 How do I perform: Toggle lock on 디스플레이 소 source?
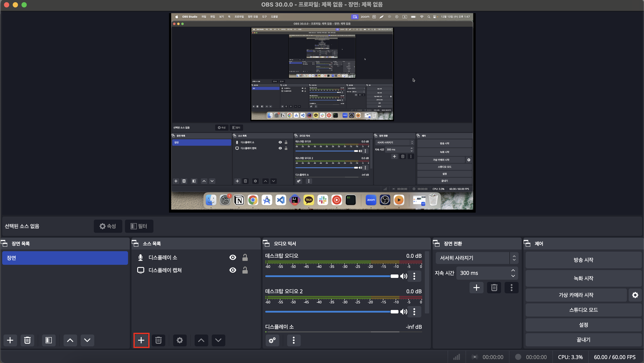pos(245,258)
